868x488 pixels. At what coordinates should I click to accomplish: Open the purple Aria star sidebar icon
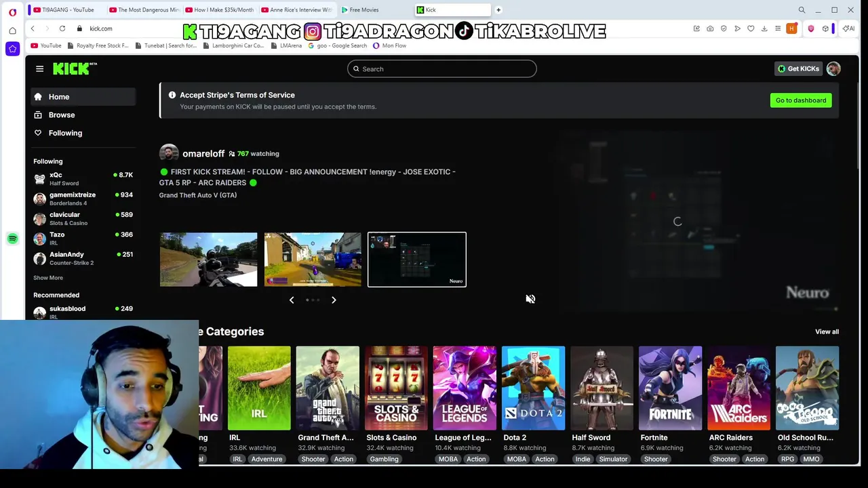(x=12, y=49)
